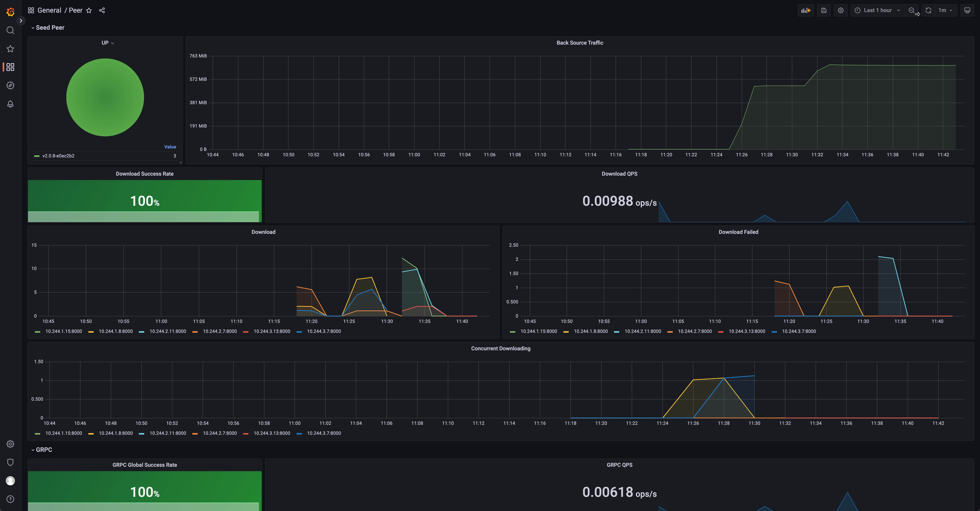Open the Last 1 hour time picker
The image size is (980, 511).
[x=877, y=10]
